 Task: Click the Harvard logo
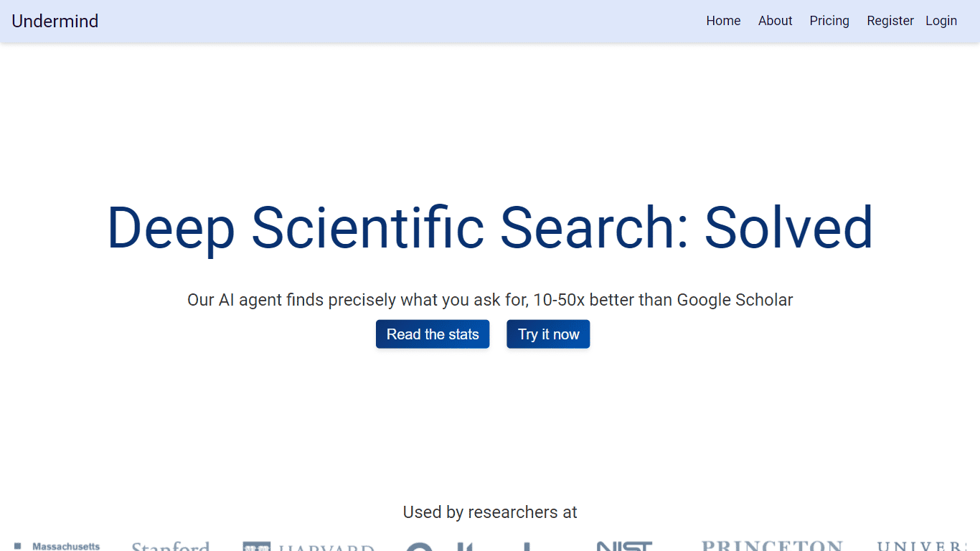tap(308, 547)
